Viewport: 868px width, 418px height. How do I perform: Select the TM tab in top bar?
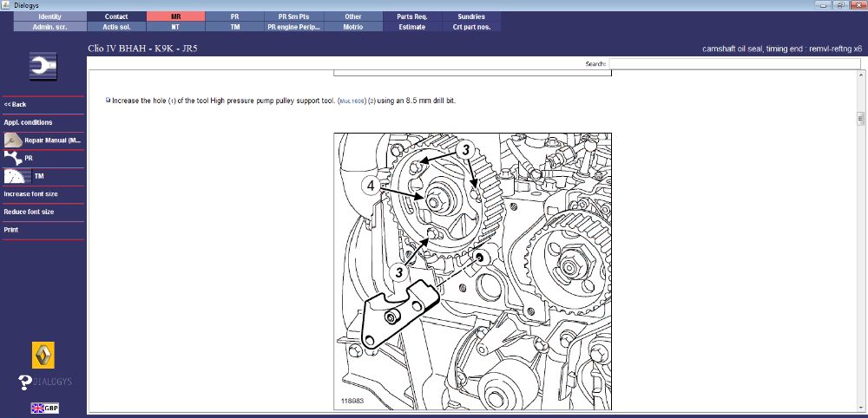[234, 27]
